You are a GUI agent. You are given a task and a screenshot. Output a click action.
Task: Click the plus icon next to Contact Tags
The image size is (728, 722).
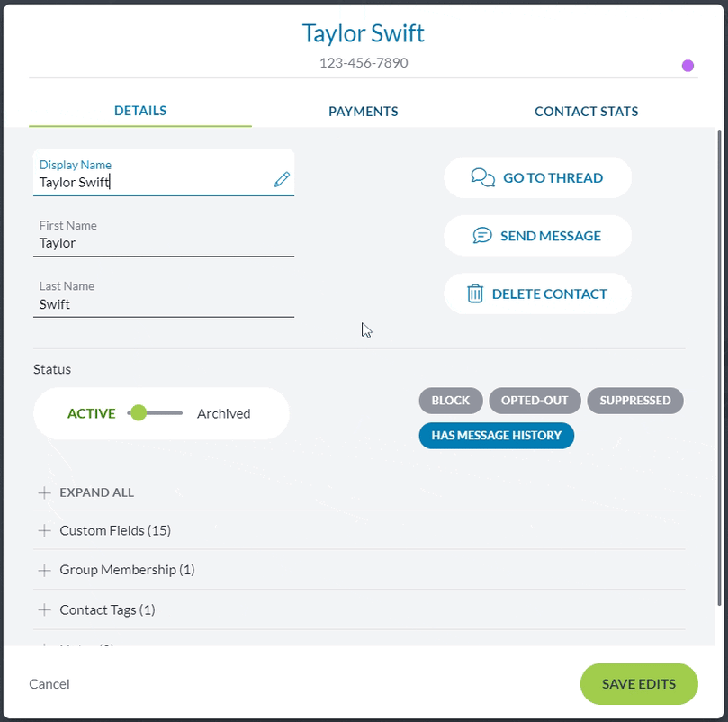pyautogui.click(x=45, y=609)
